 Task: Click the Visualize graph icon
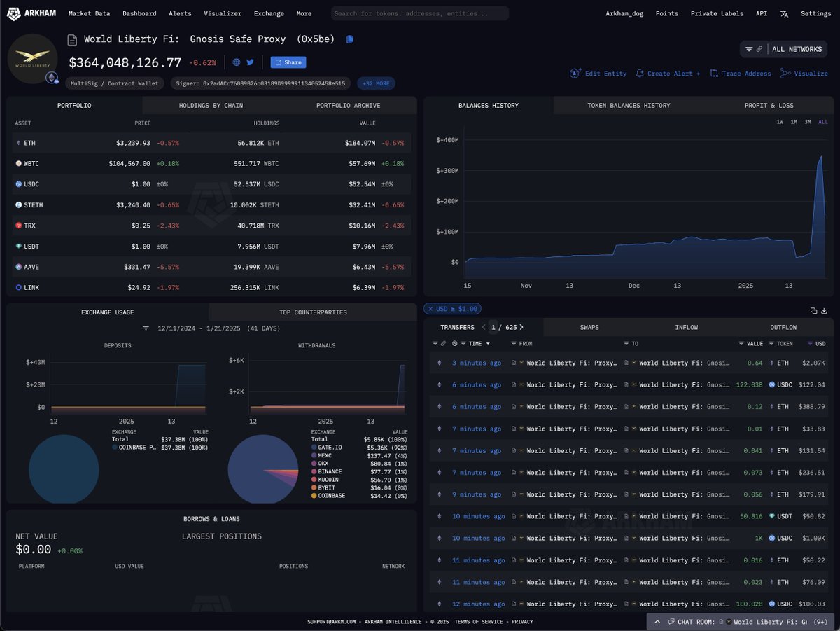[x=785, y=74]
